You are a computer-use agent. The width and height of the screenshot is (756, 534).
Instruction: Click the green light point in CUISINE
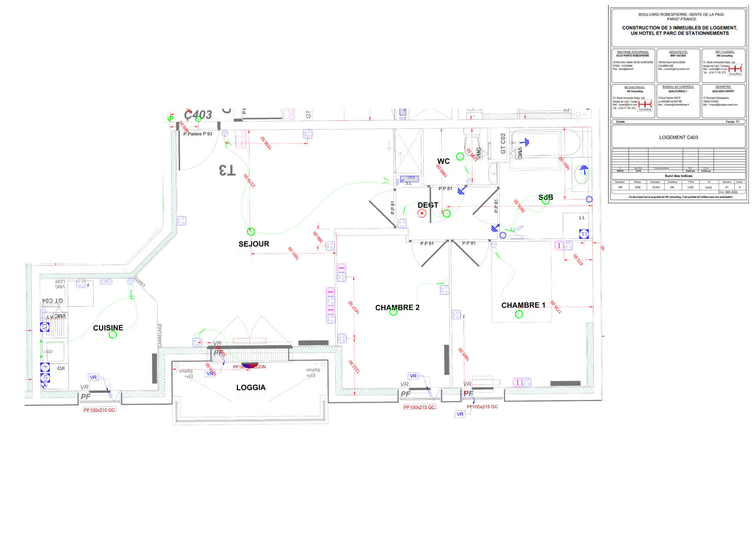pyautogui.click(x=113, y=335)
